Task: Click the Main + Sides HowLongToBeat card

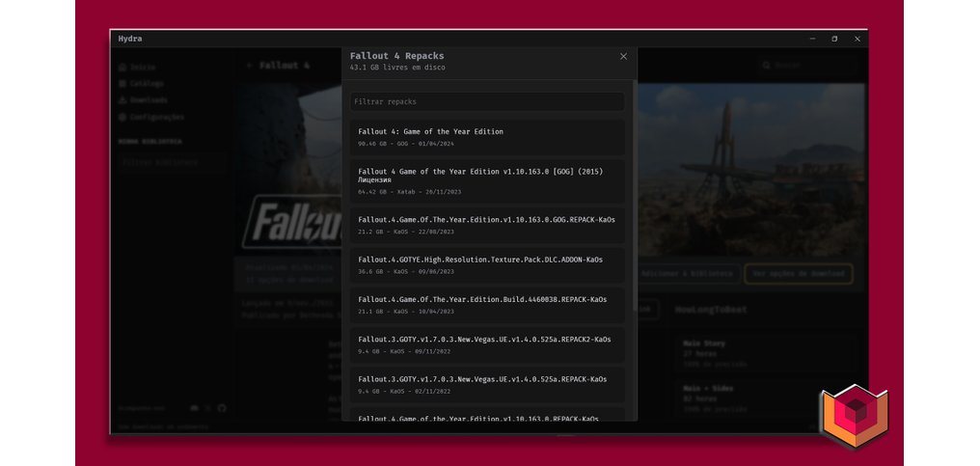Action: click(x=765, y=397)
